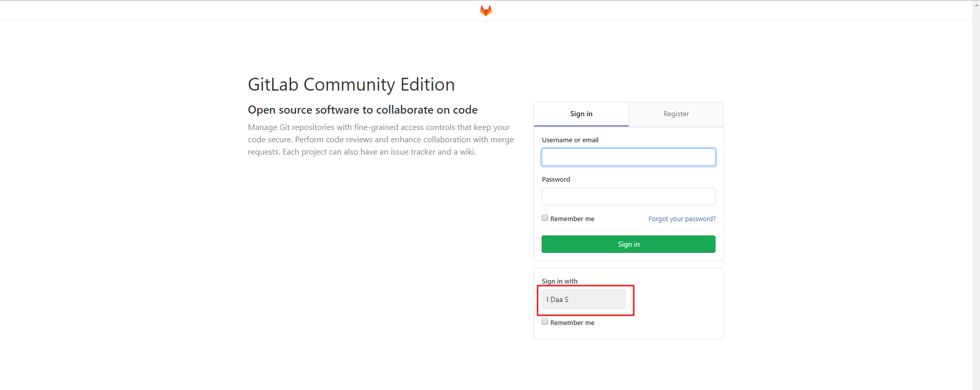This screenshot has height=390, width=980.
Task: Click Open source software to collaborate heading
Action: tap(363, 110)
